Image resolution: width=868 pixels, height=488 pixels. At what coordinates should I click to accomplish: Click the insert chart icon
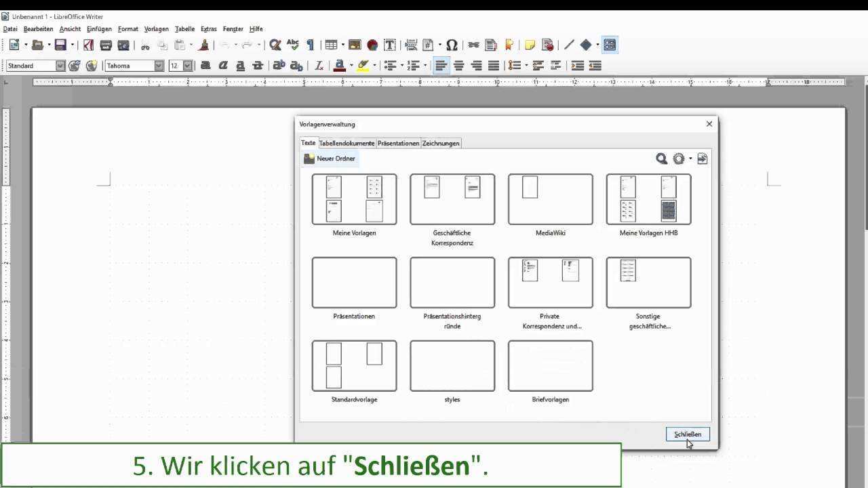pos(372,45)
